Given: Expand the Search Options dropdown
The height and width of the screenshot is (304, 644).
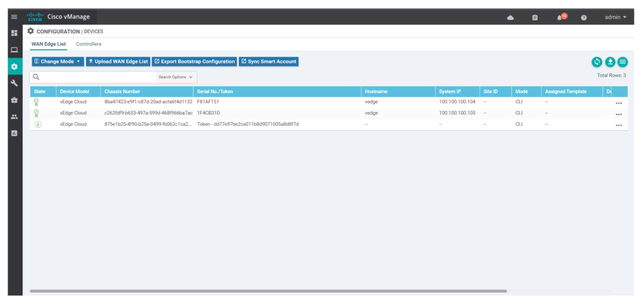Looking at the screenshot, I should pyautogui.click(x=176, y=77).
